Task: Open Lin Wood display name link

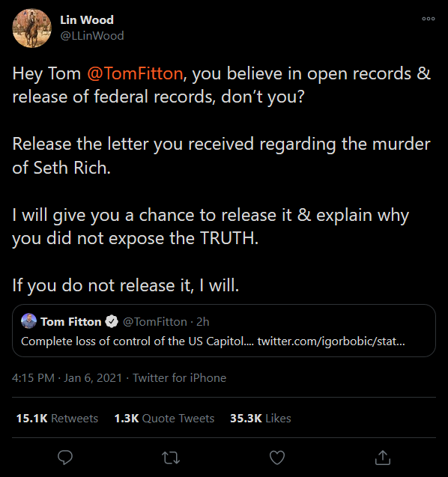Action: (87, 20)
